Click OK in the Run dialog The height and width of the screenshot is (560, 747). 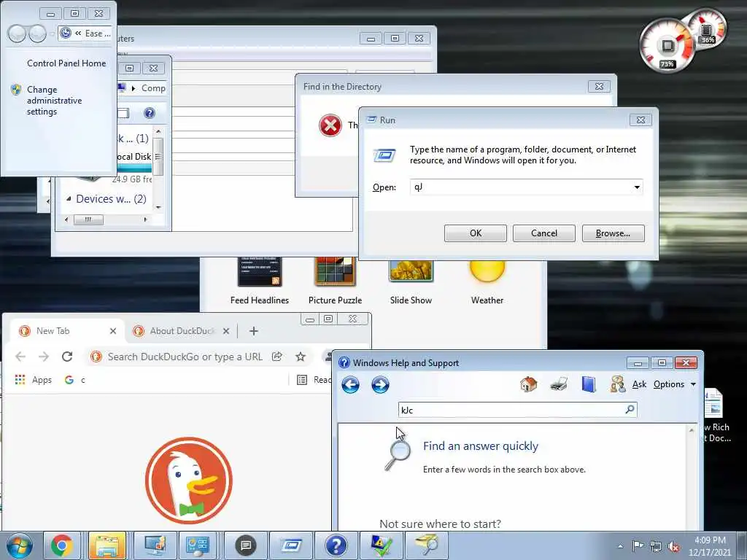pos(476,233)
